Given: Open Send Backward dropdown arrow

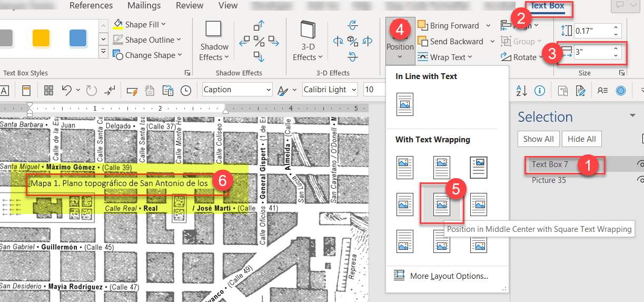Looking at the screenshot, I should point(492,41).
